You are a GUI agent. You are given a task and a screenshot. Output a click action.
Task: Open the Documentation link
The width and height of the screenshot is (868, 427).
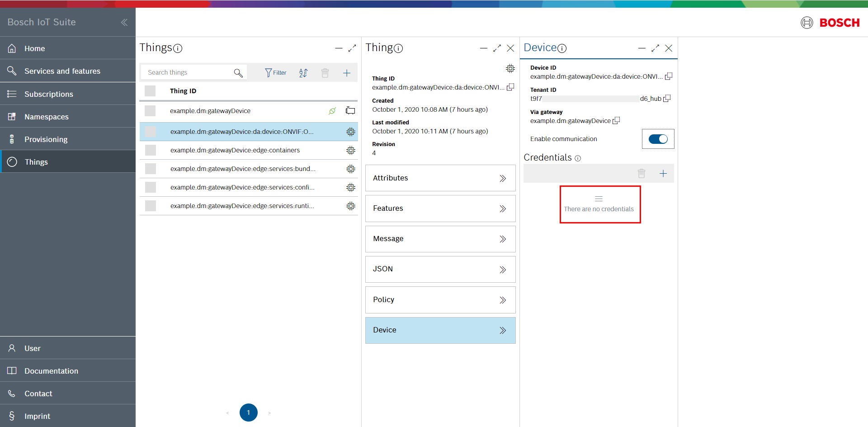(68, 371)
